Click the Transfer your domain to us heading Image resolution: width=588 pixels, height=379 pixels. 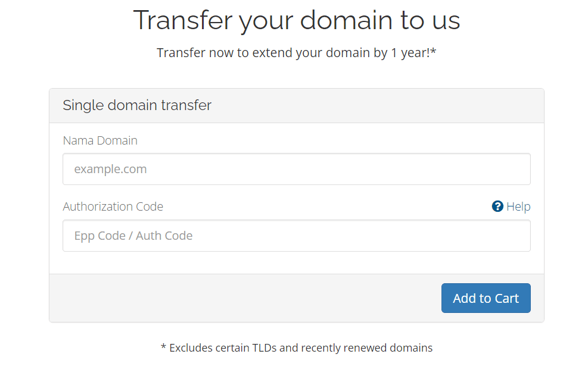(x=297, y=20)
